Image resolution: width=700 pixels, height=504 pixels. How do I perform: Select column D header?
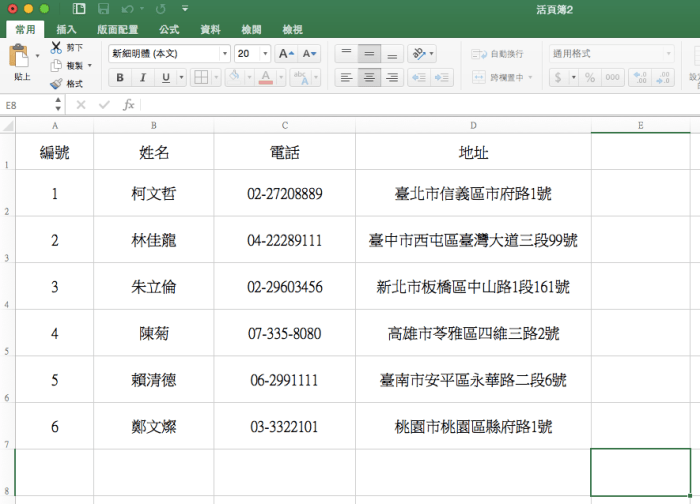473,126
